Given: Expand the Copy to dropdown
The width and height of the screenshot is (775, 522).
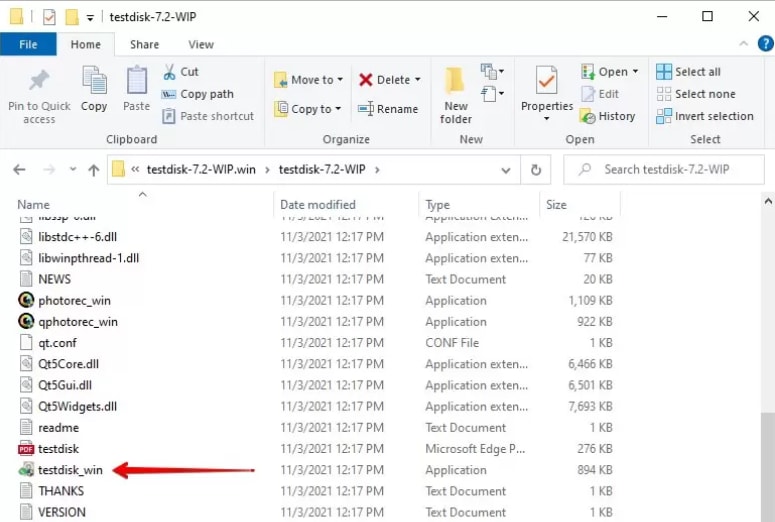Looking at the screenshot, I should tap(338, 109).
